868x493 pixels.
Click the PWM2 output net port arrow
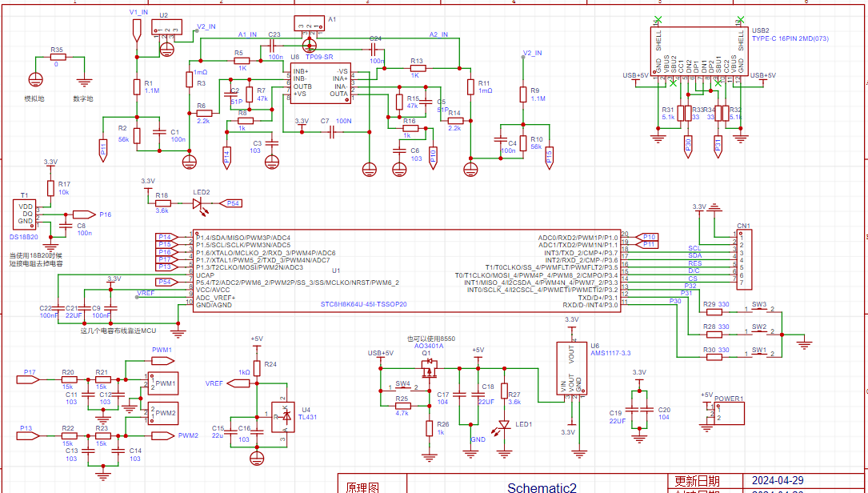coord(164,435)
